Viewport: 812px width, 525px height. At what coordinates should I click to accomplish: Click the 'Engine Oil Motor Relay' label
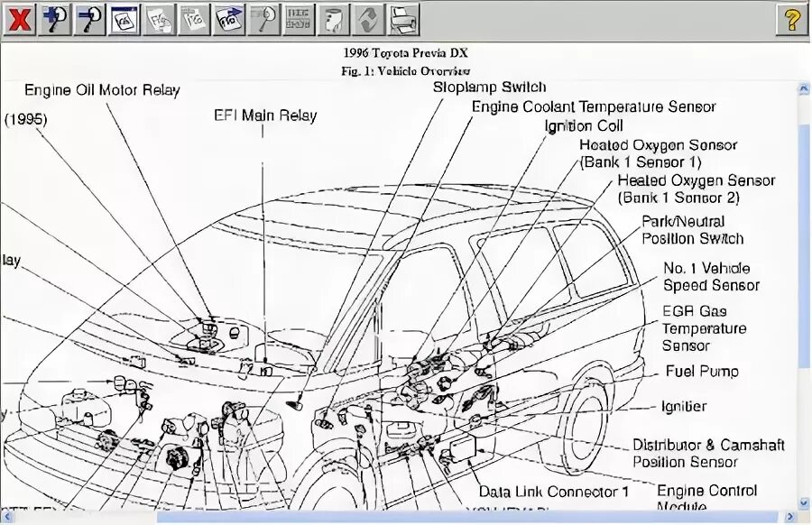tap(102, 90)
